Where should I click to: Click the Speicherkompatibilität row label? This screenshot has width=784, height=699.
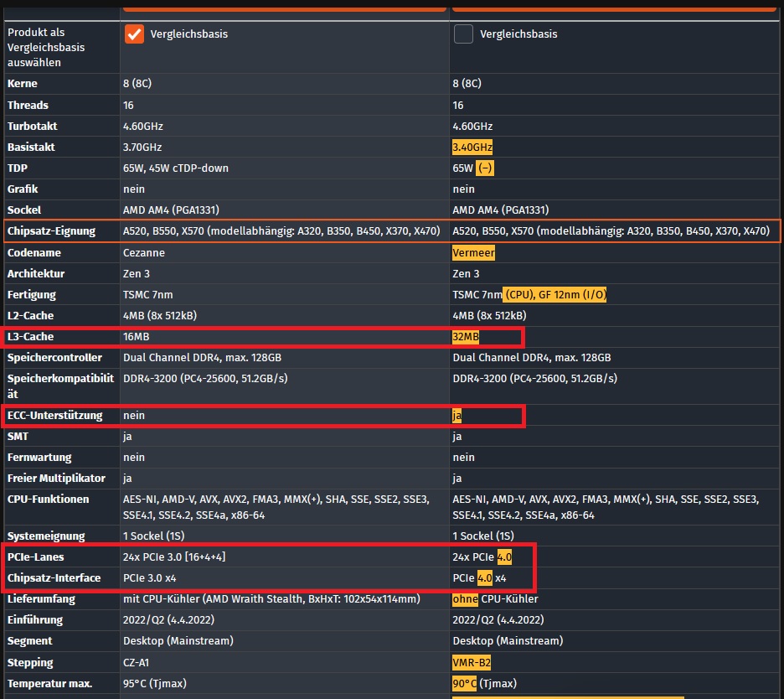pyautogui.click(x=60, y=386)
